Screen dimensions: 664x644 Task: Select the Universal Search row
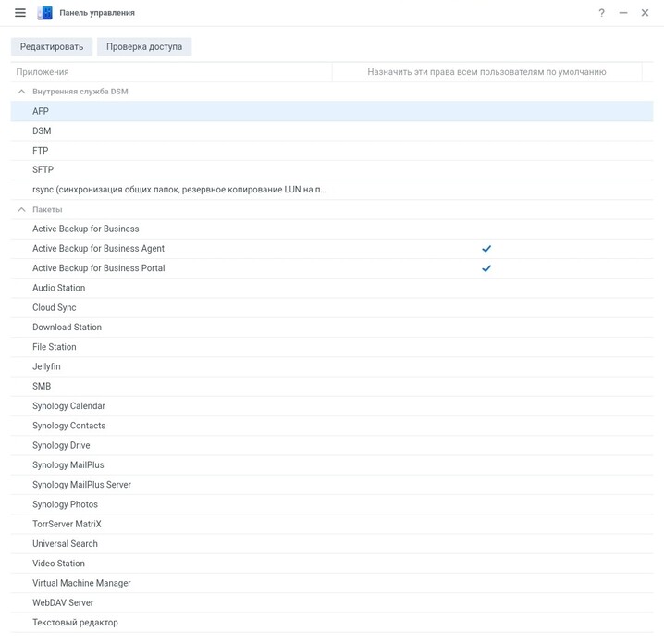point(332,544)
